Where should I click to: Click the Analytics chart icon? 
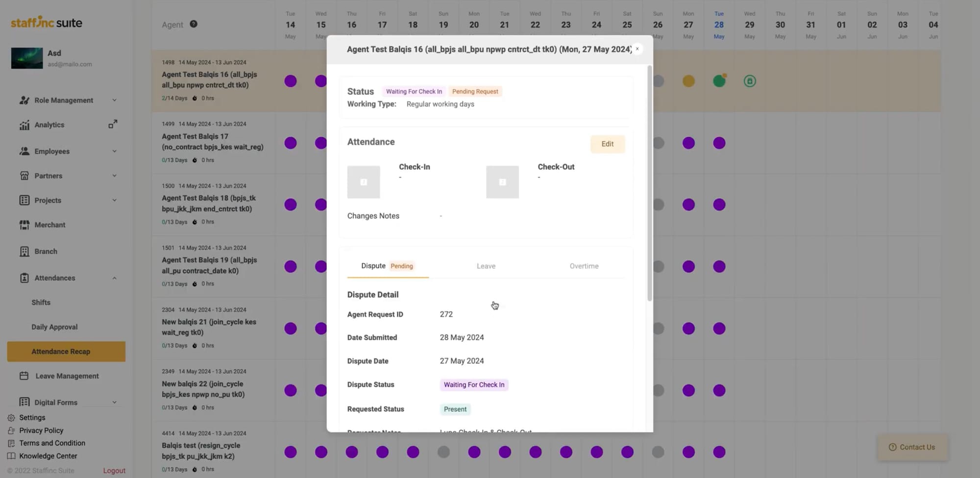click(x=24, y=125)
